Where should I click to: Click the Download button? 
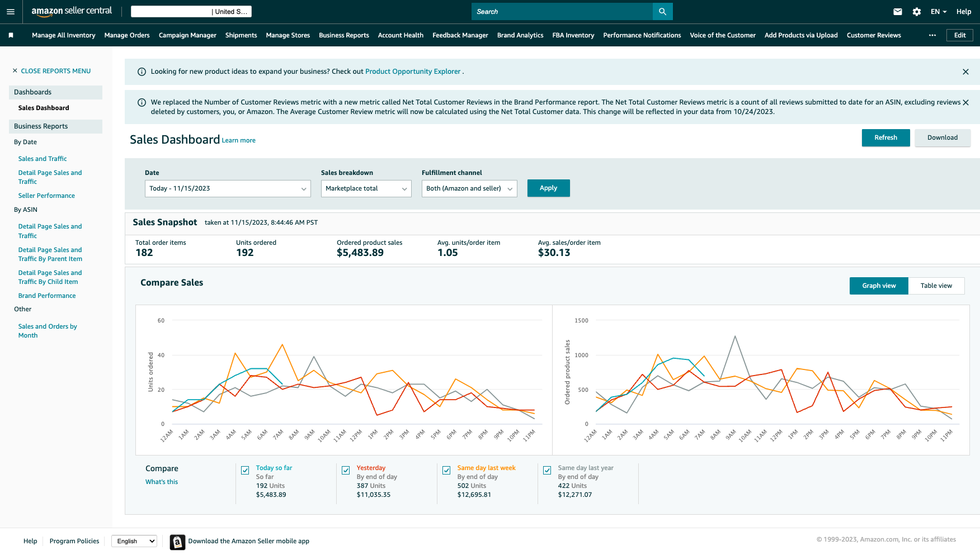(x=943, y=137)
